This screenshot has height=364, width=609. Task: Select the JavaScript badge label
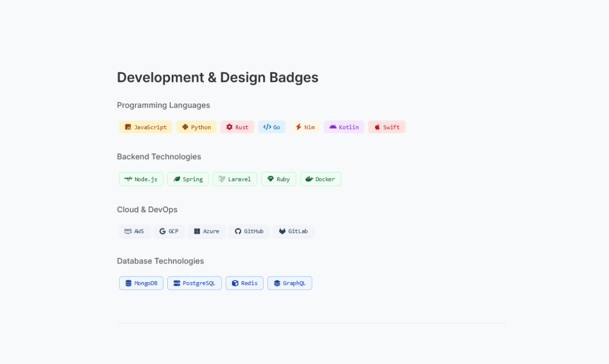pos(151,127)
